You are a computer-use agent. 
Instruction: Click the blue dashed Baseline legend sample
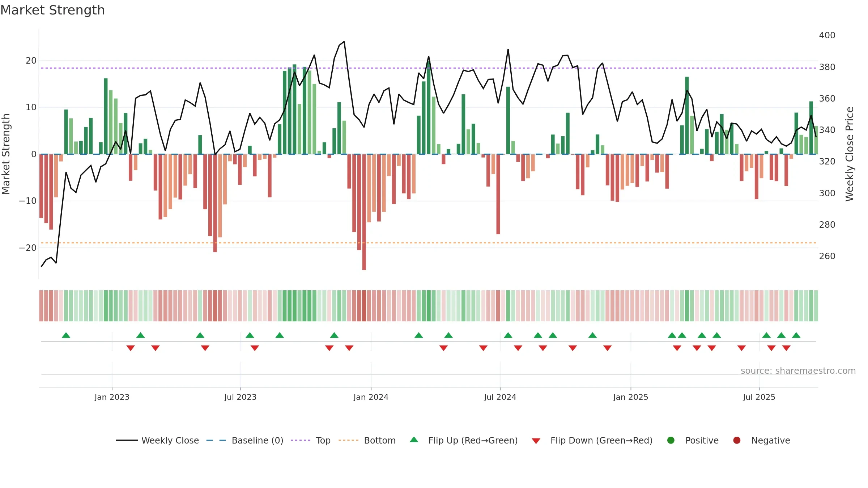click(216, 440)
